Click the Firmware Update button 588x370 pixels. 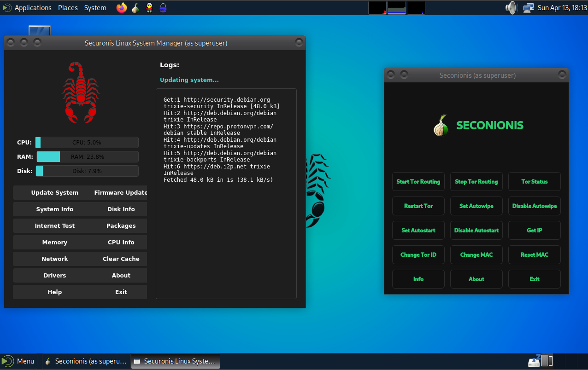coord(121,193)
